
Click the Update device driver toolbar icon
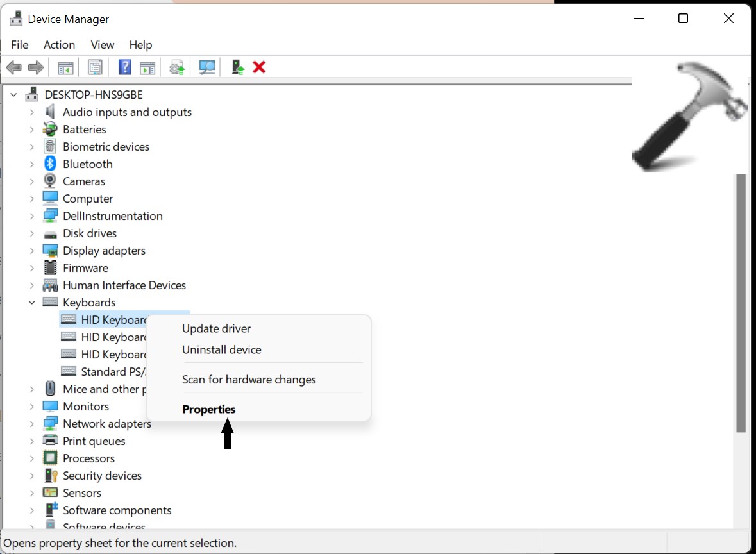tap(177, 67)
